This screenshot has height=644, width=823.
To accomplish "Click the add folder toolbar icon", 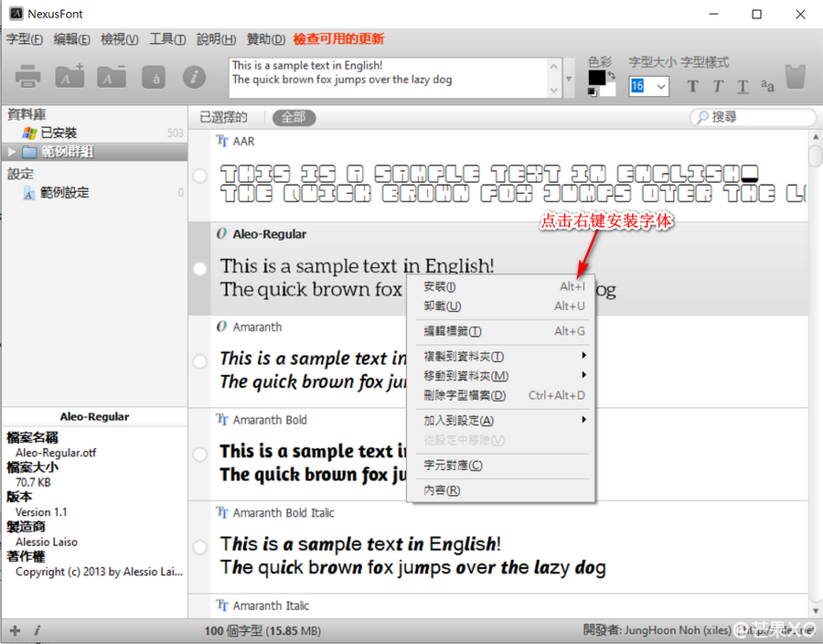I will point(69,76).
